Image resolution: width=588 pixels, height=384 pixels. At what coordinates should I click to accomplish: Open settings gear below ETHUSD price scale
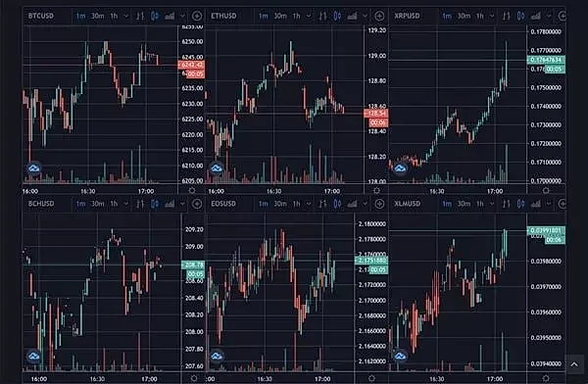pos(377,190)
